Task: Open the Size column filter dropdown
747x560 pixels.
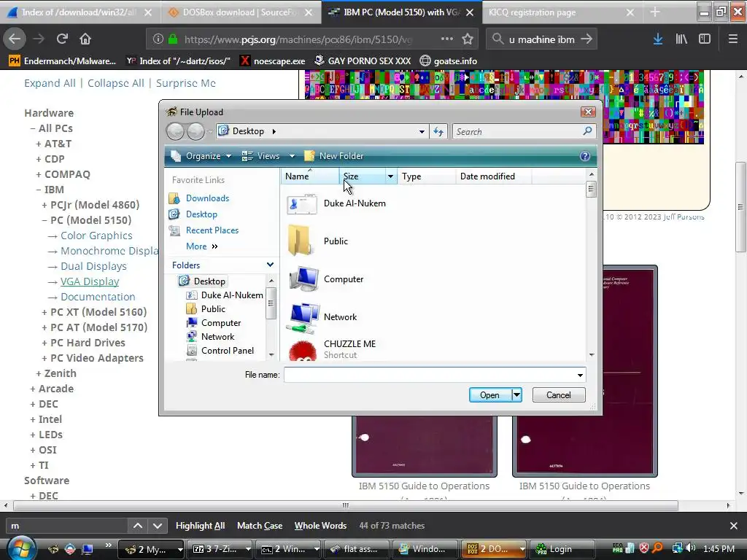Action: pyautogui.click(x=391, y=176)
